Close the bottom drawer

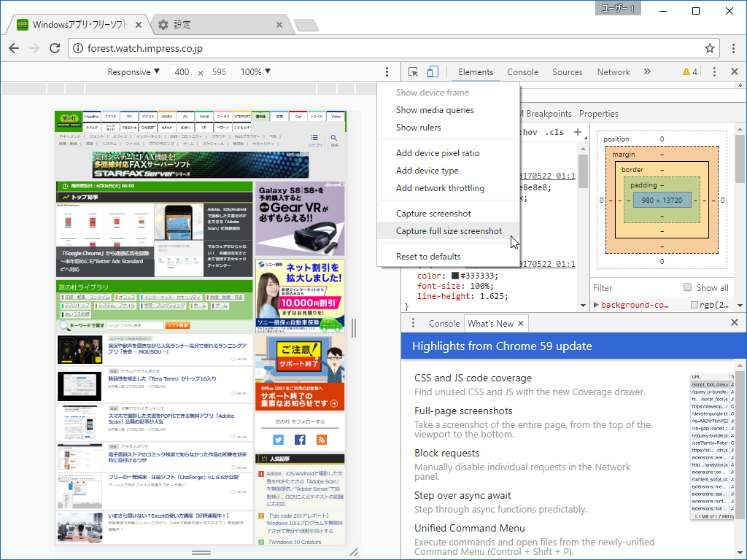735,322
